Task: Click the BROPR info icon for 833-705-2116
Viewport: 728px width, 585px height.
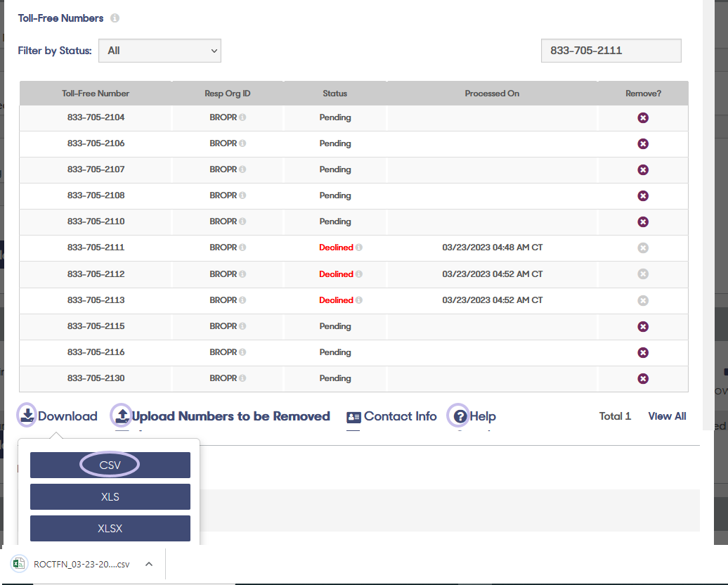Action: (x=243, y=352)
